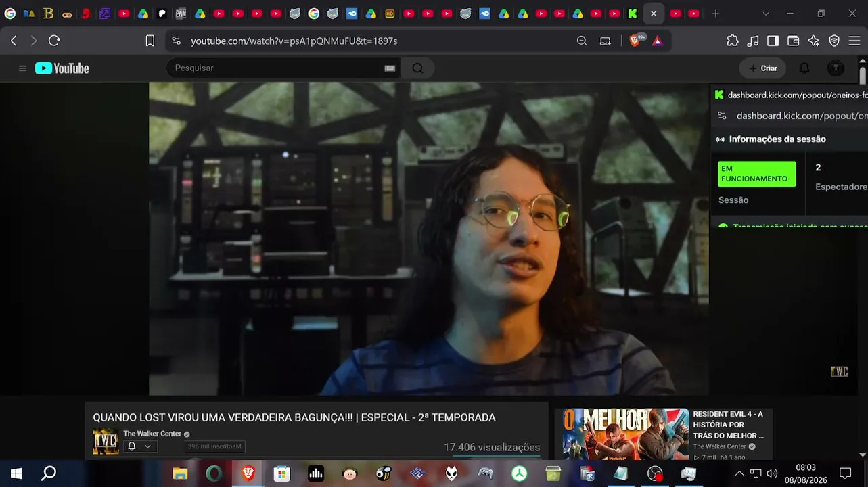Go back to the previous page
868x487 pixels.
[14, 41]
